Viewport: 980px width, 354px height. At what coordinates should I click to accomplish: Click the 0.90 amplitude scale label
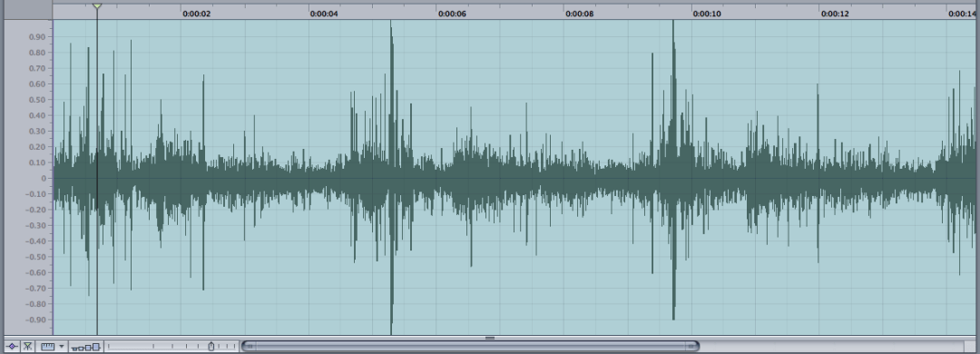(37, 37)
